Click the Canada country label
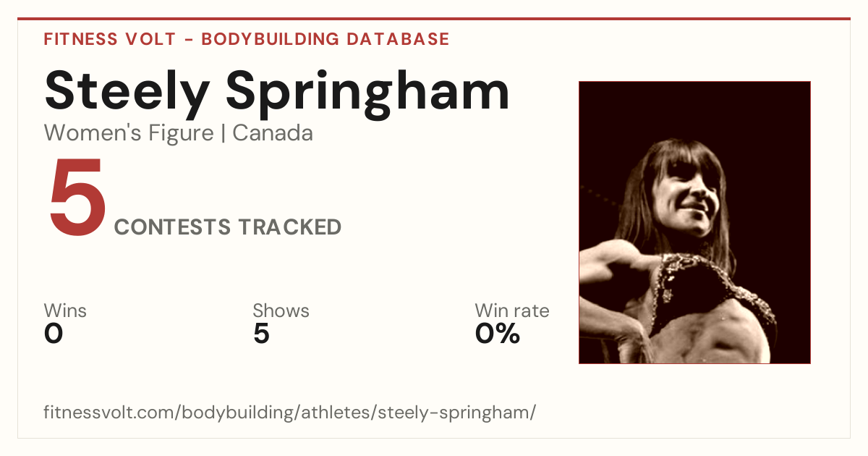Viewport: 868px width, 456px height. [x=273, y=133]
